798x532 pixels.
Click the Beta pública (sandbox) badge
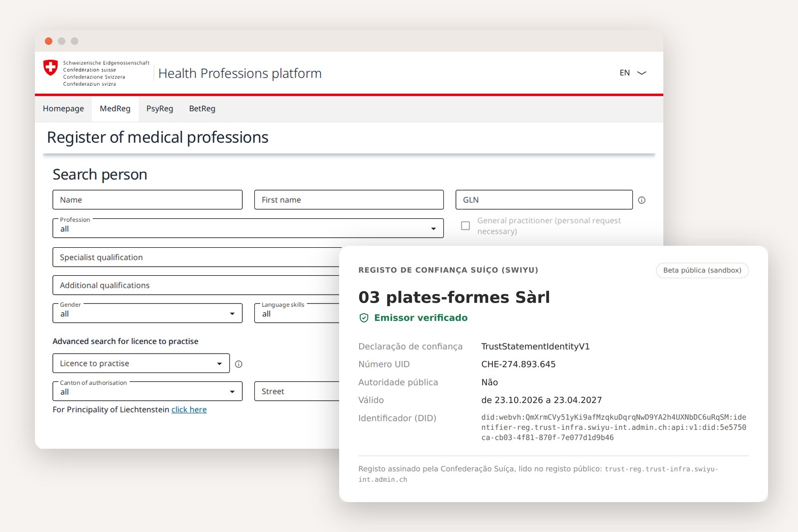(x=702, y=270)
